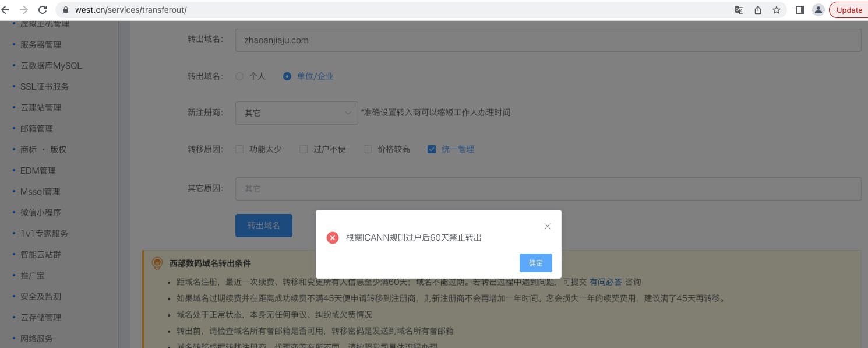
Task: Open the 新注册商 dropdown
Action: (297, 113)
